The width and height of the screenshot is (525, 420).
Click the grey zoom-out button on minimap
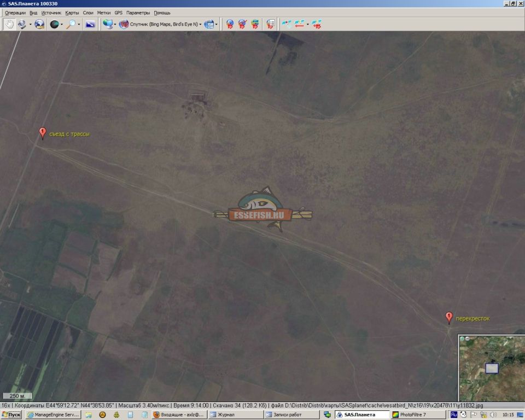click(467, 339)
